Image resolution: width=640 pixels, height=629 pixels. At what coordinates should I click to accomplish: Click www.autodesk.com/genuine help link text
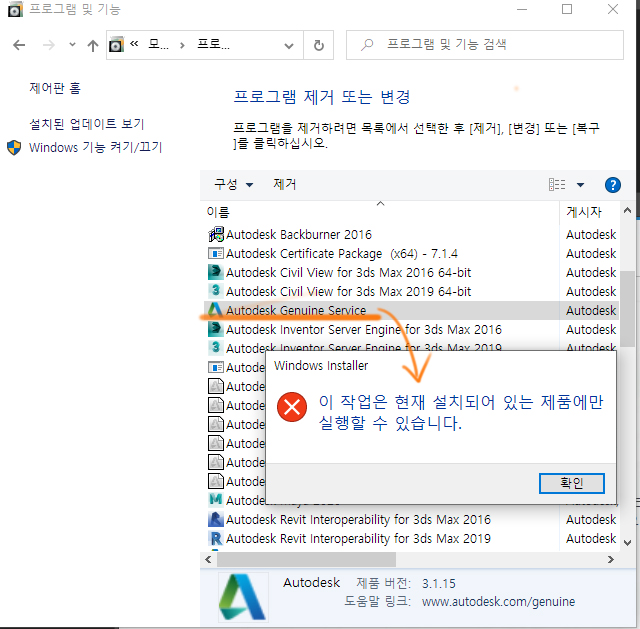498,601
